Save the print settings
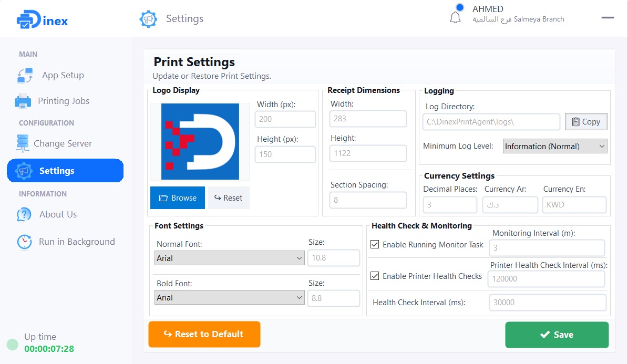This screenshot has height=364, width=628. pyautogui.click(x=557, y=335)
